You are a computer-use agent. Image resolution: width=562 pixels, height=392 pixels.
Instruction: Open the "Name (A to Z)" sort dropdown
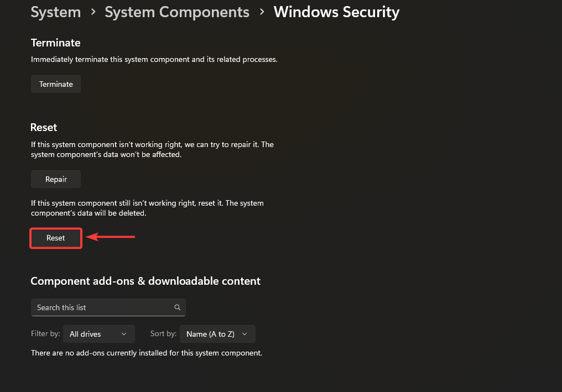pos(217,334)
